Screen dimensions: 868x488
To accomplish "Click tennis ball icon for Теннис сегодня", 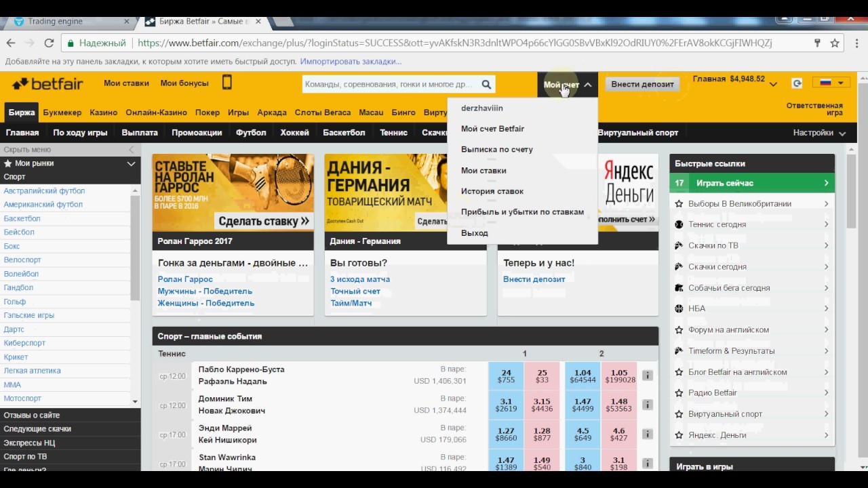I will (x=679, y=224).
